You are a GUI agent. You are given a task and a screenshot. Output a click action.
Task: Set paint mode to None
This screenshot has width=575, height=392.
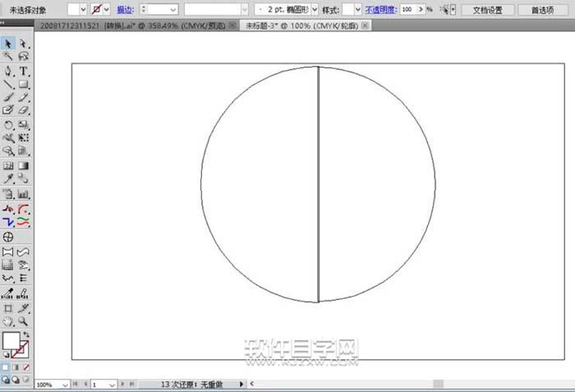(x=26, y=367)
